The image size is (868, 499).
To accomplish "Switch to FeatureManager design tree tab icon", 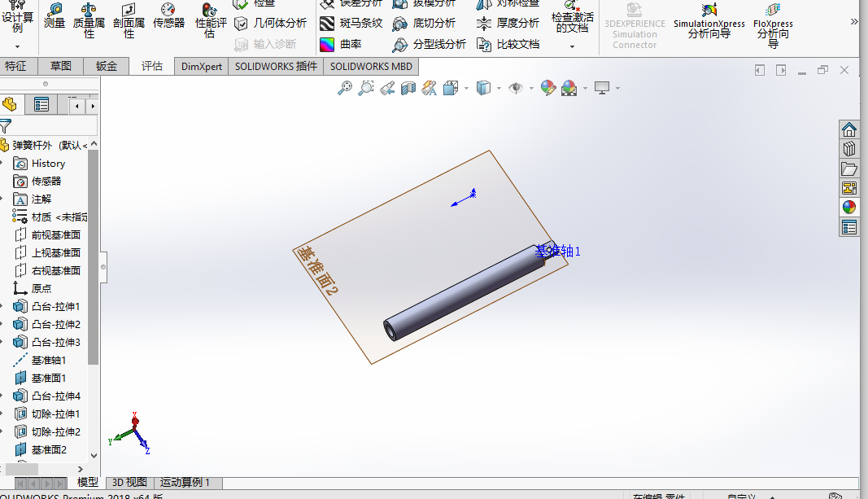I will pos(10,105).
